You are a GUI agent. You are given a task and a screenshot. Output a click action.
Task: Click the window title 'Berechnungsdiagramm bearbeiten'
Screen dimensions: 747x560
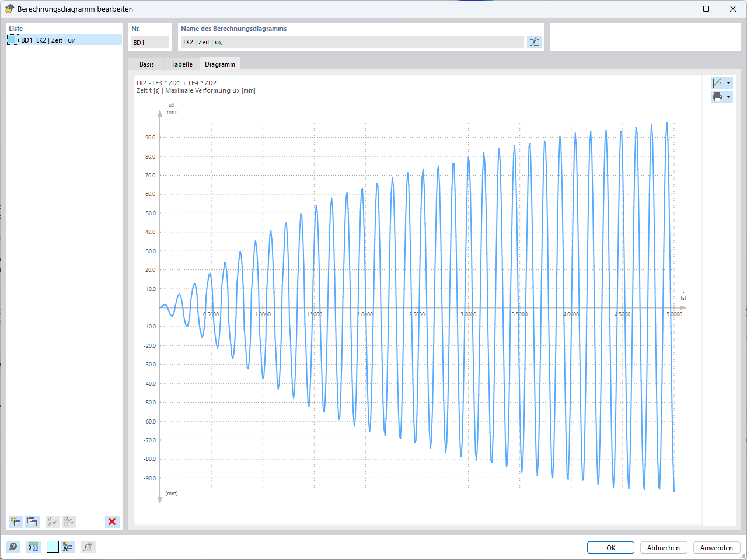tap(75, 9)
